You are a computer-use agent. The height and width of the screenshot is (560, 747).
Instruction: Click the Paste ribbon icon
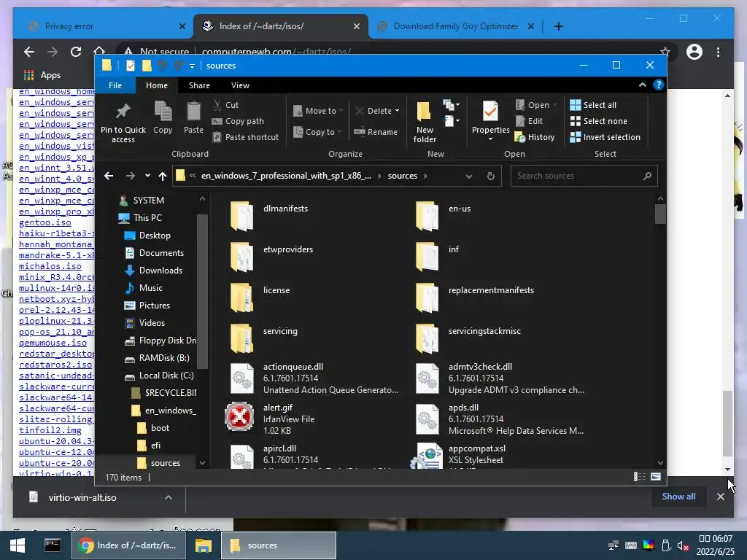[193, 117]
